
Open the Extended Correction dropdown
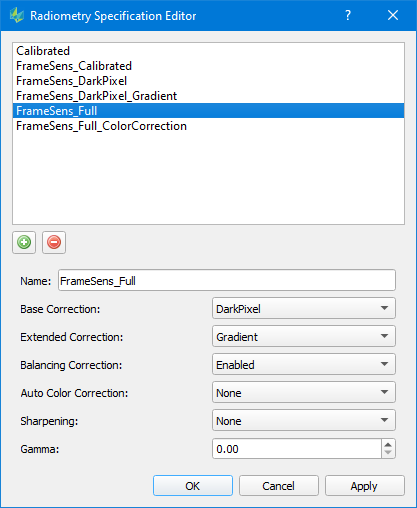pos(304,337)
